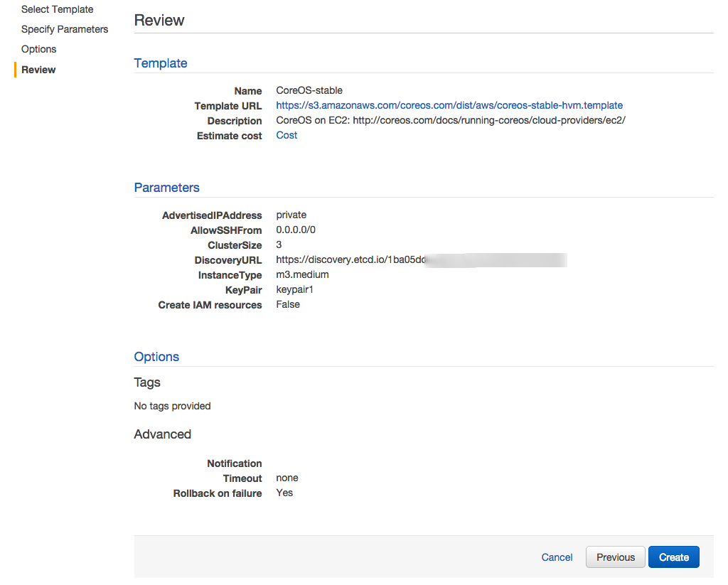Screen dimensions: 728x585
Task: Click the Create IAM resources value False
Action: (x=288, y=304)
